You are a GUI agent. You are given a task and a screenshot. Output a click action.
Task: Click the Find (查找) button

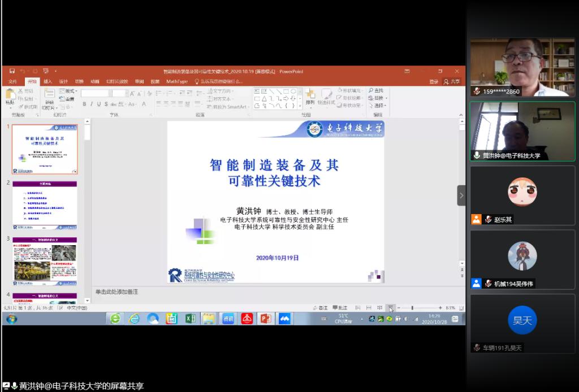tap(376, 90)
